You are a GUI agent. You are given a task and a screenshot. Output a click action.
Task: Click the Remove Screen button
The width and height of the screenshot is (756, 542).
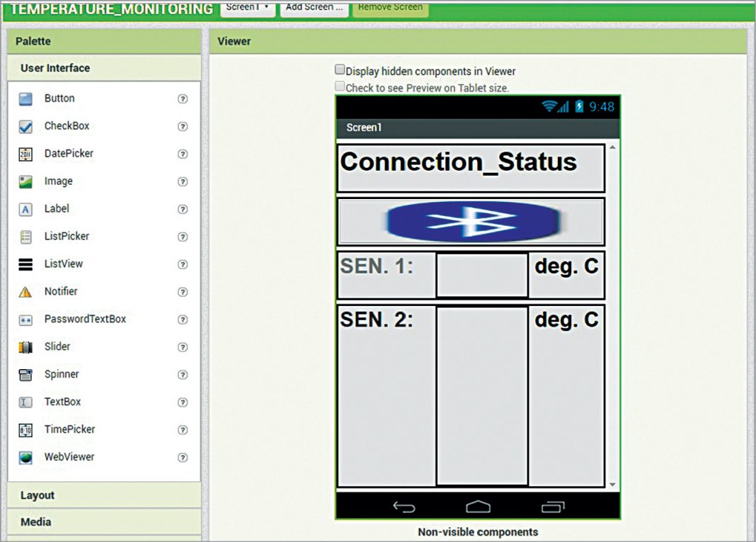[x=390, y=7]
